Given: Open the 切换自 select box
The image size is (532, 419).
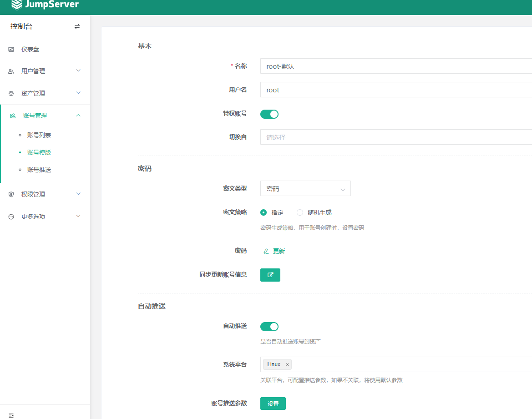Looking at the screenshot, I should [396, 137].
